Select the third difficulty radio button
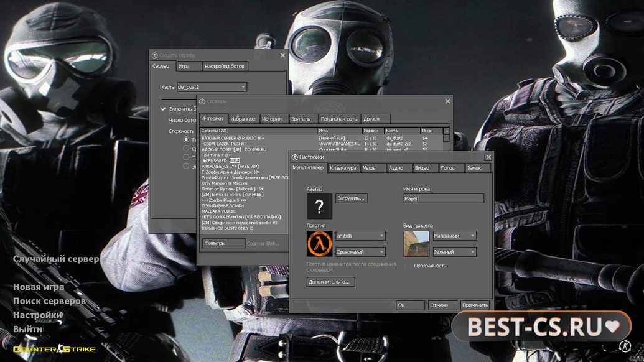The width and height of the screenshot is (644, 362). click(x=186, y=157)
